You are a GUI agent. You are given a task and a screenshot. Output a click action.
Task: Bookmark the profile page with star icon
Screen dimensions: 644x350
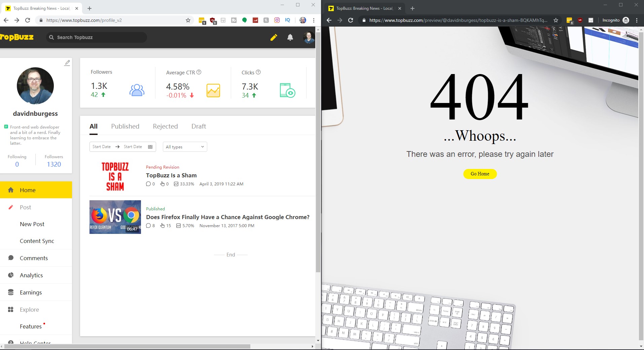pos(188,20)
